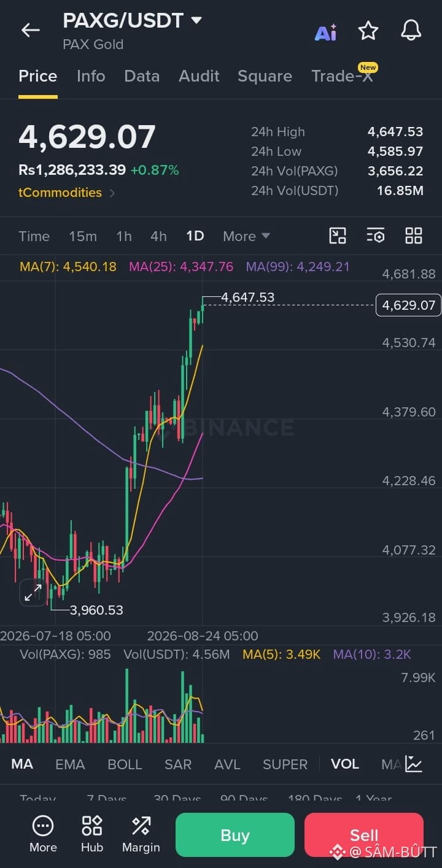
Task: Add pair to favorites with star
Action: coord(368,31)
